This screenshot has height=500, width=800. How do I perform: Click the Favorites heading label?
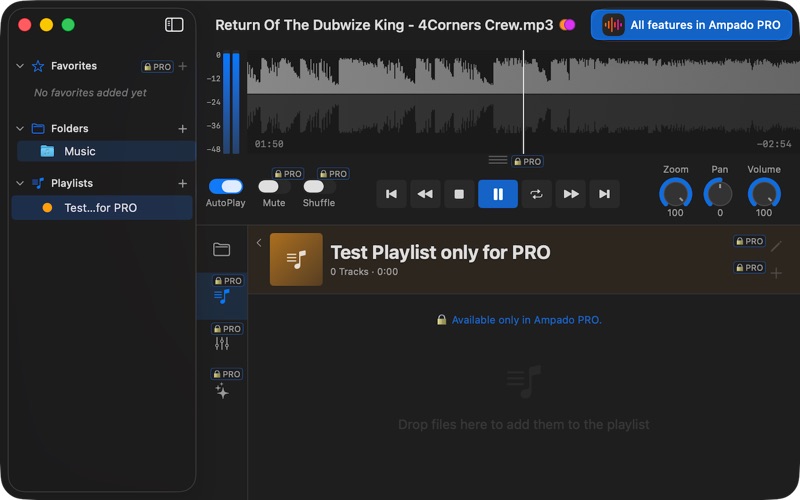click(x=74, y=66)
